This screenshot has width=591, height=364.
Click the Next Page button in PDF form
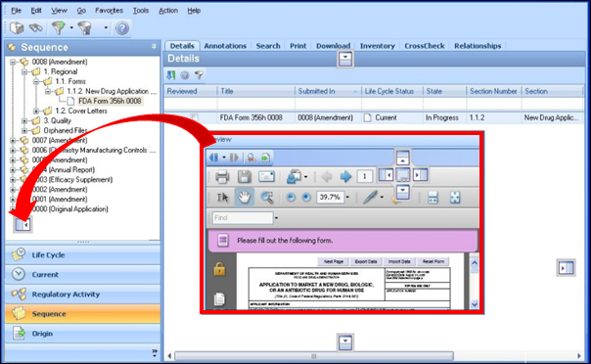coord(334,261)
